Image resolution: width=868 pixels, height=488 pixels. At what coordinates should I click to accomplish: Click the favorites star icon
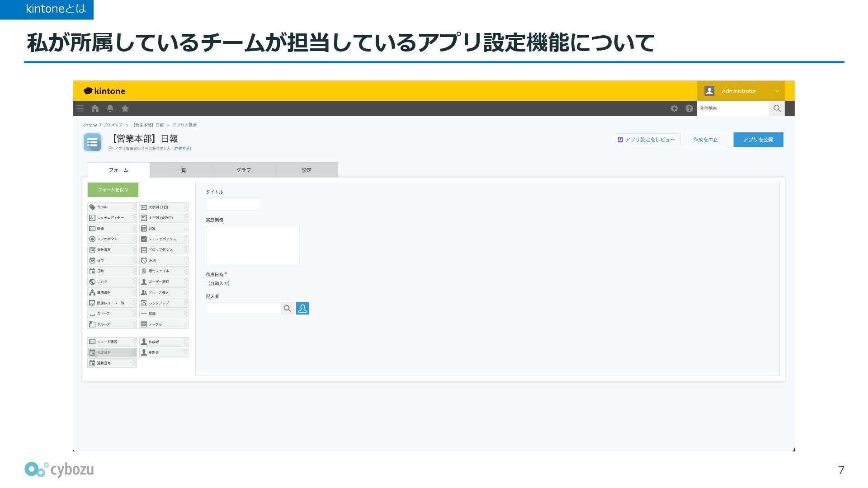click(x=125, y=108)
